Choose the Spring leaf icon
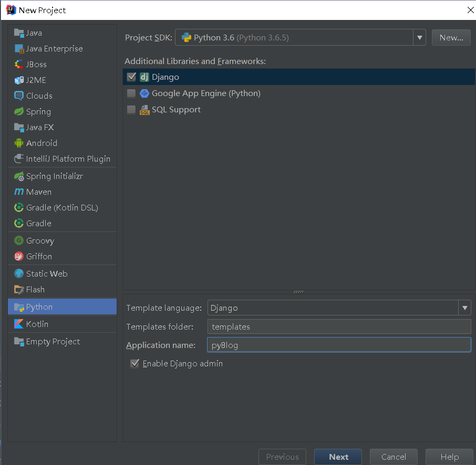 click(x=19, y=111)
